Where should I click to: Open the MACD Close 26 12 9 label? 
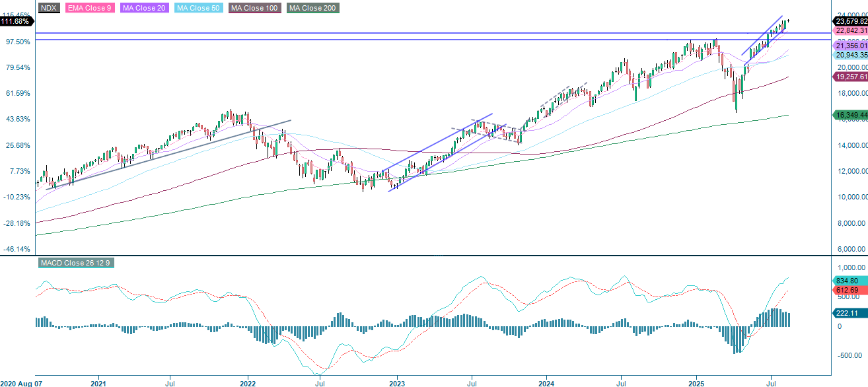click(x=76, y=262)
